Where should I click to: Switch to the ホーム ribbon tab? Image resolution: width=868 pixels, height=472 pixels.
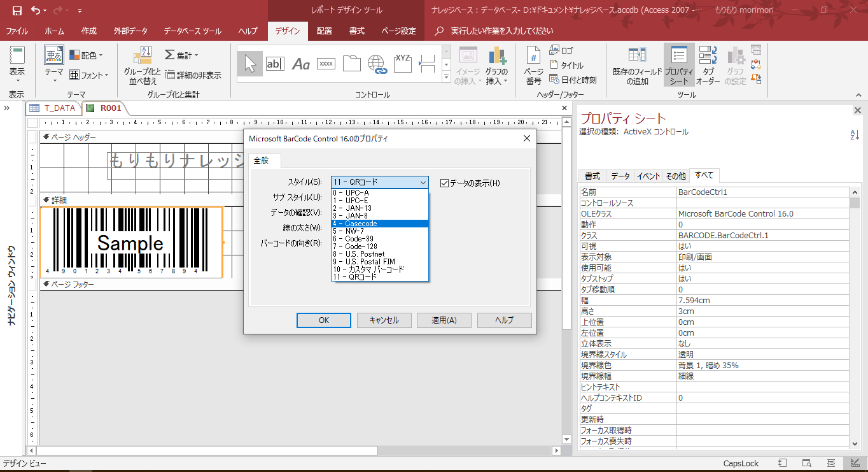pos(54,31)
